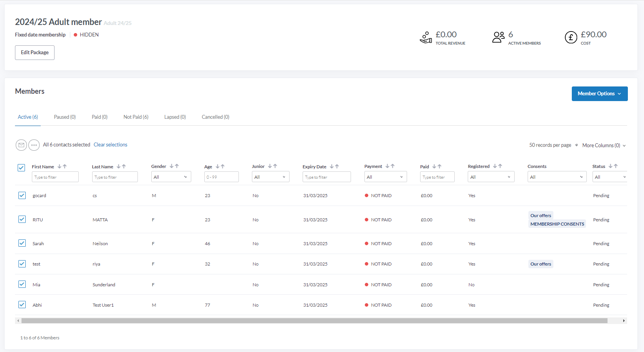This screenshot has height=352, width=644.
Task: Click the Expiry Date filter field
Action: coord(327,177)
